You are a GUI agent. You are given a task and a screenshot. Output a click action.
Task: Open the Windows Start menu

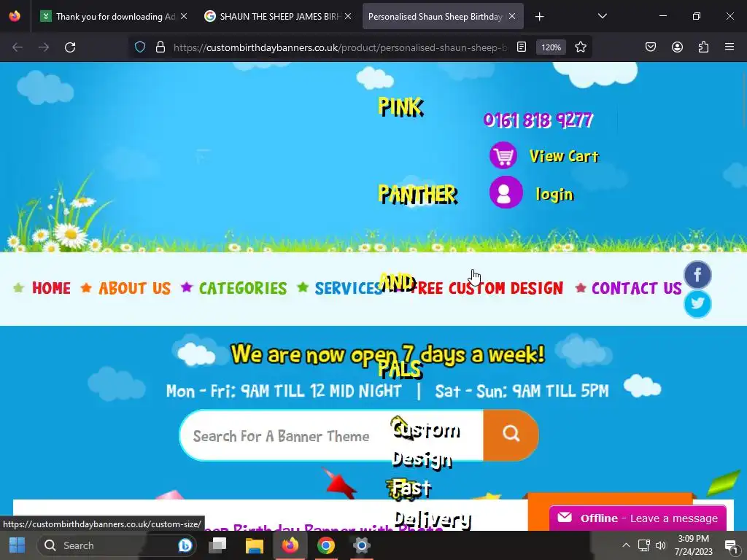pyautogui.click(x=18, y=545)
